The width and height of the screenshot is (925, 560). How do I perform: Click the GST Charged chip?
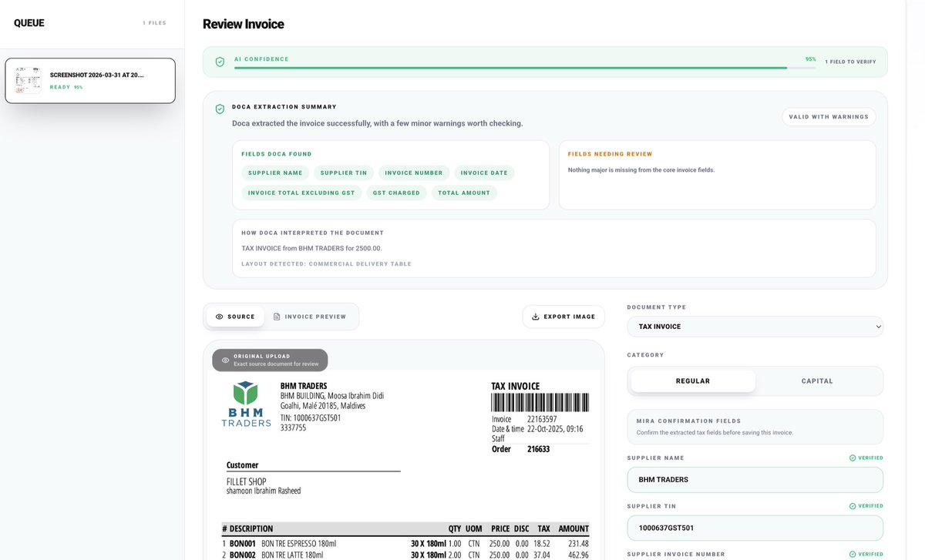coord(396,193)
